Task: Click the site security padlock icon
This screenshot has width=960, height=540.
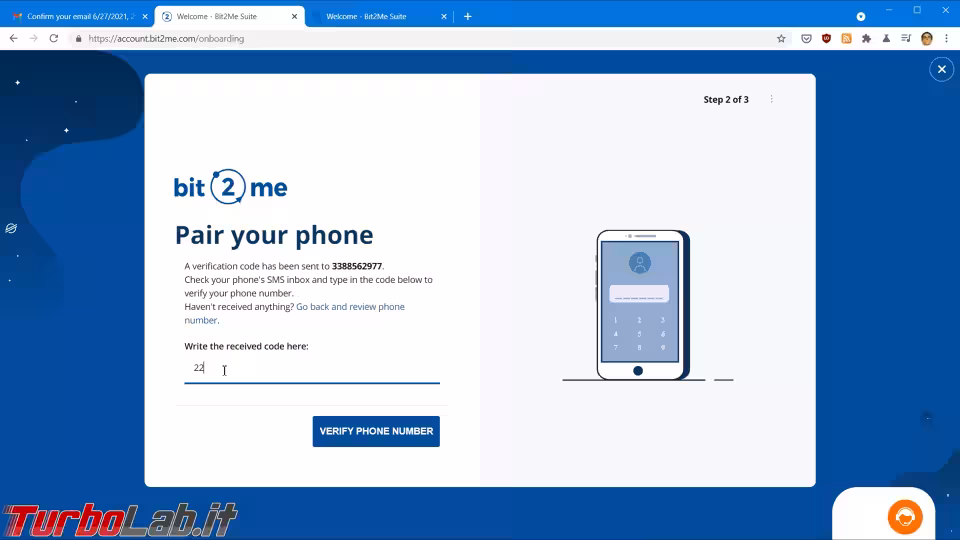Action: click(x=78, y=39)
